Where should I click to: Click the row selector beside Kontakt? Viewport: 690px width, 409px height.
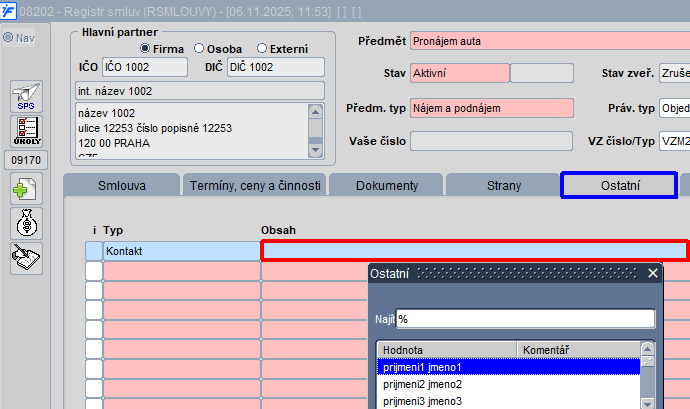(94, 251)
